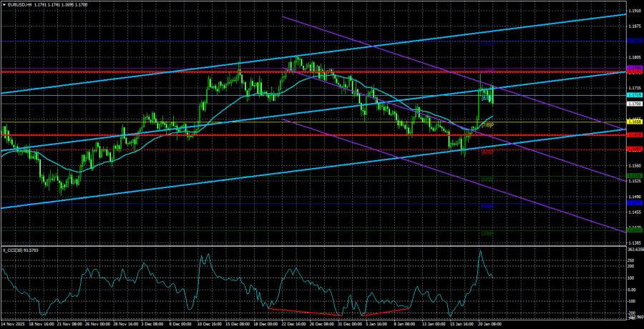This screenshot has width=644, height=329.
Task: Click the 15 Jan 16:00 time label
Action: pos(463,323)
